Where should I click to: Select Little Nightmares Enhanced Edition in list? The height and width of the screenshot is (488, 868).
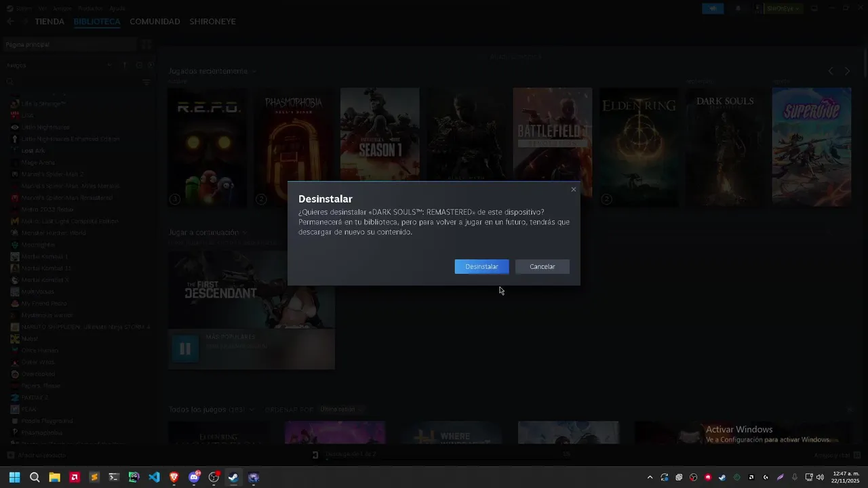70,139
